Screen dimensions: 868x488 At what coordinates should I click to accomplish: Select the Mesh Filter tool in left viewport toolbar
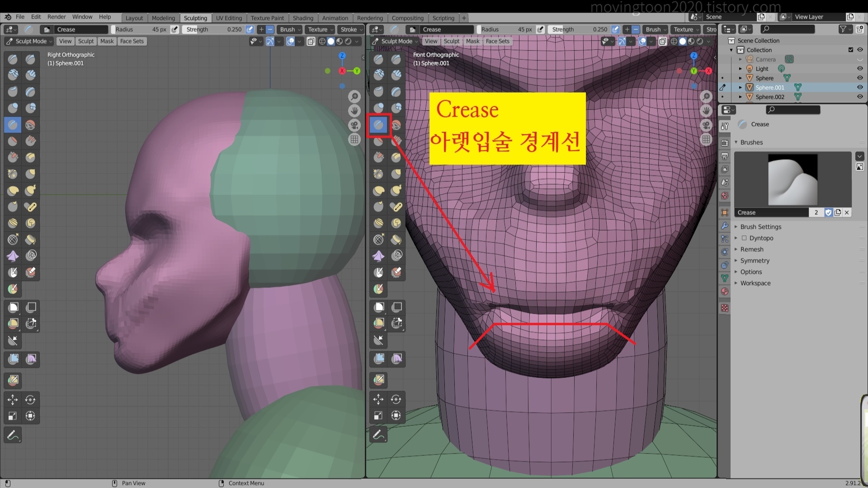tap(13, 359)
